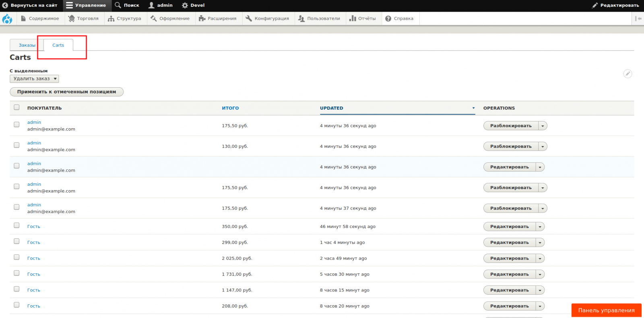Click Вернуться на сайт back arrow
The image size is (644, 318).
tap(30, 5)
